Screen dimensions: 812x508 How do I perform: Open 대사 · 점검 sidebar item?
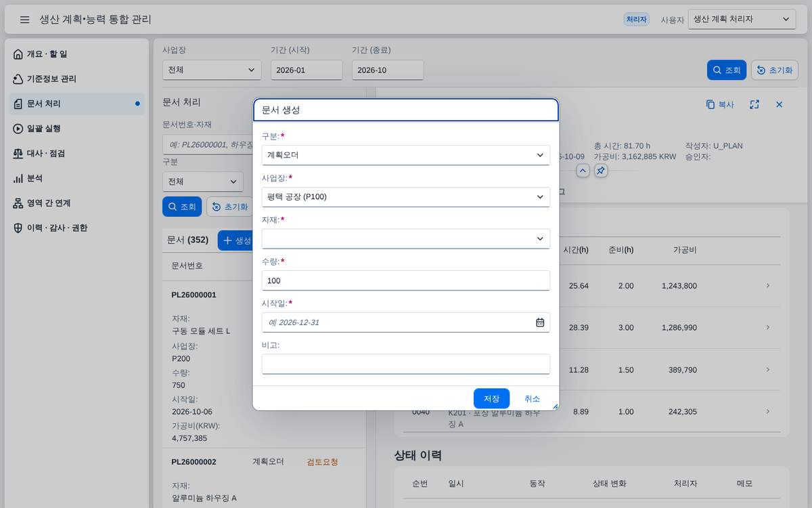coord(77,154)
